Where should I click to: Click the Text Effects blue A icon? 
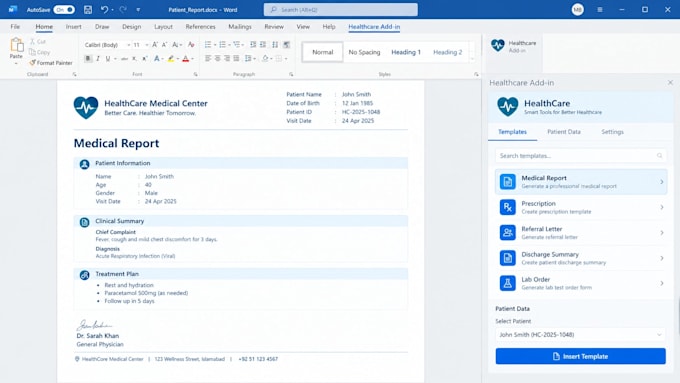(157, 59)
